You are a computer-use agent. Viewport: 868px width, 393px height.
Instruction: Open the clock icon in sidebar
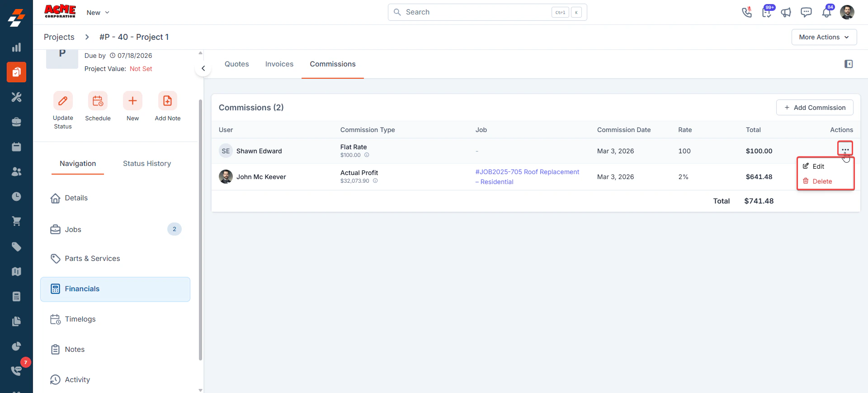pos(16,197)
